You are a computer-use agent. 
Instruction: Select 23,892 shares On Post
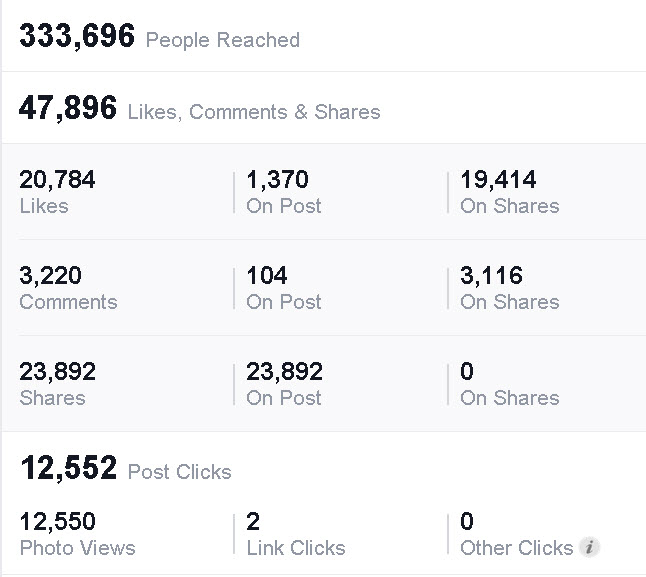coord(285,384)
